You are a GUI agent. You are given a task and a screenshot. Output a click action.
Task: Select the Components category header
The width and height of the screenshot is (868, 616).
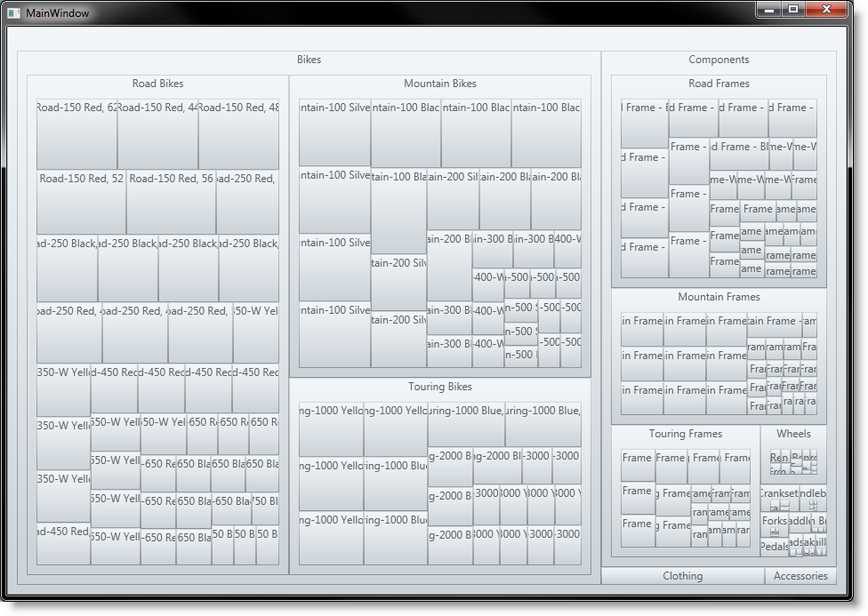click(719, 60)
